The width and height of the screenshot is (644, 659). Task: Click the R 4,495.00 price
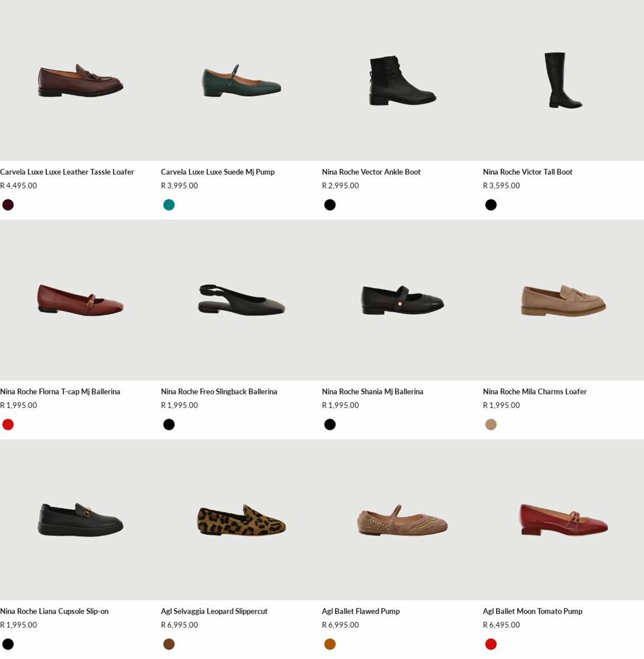pyautogui.click(x=19, y=186)
